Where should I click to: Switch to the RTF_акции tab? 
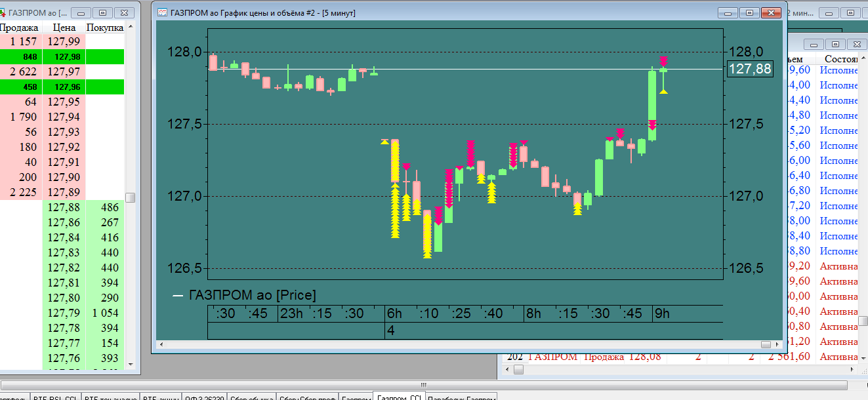pyautogui.click(x=160, y=397)
